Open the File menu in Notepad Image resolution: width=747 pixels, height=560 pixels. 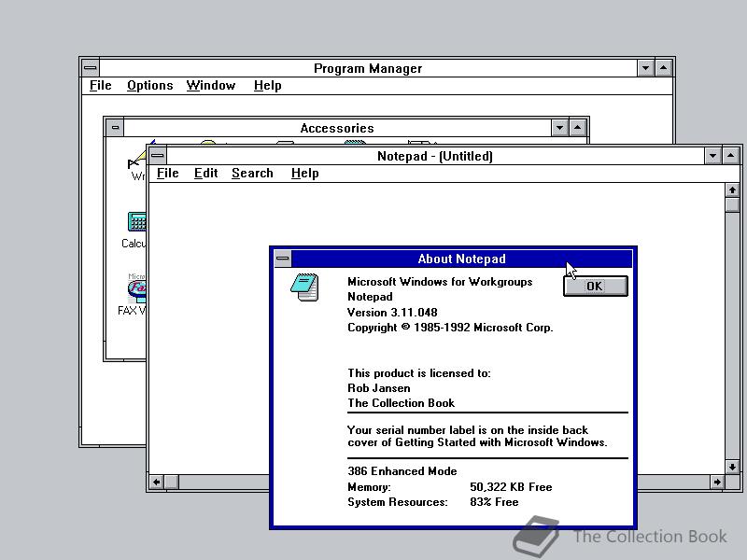coord(168,174)
